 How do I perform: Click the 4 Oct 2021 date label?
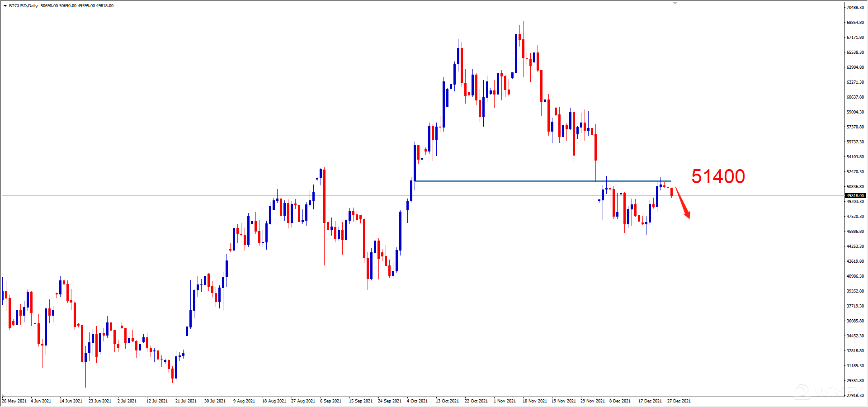point(417,401)
